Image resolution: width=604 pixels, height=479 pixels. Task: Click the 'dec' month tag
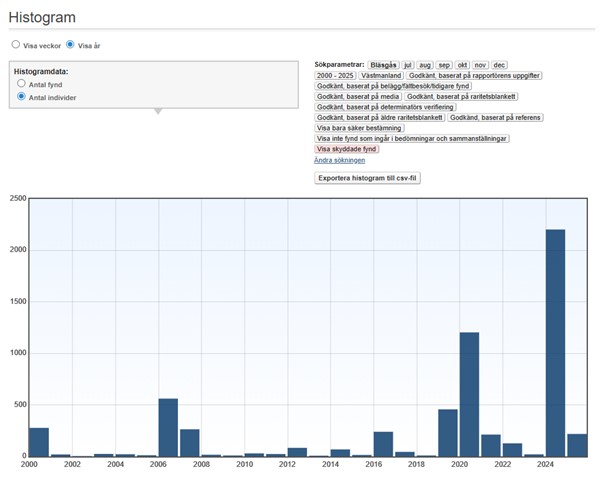[499, 65]
